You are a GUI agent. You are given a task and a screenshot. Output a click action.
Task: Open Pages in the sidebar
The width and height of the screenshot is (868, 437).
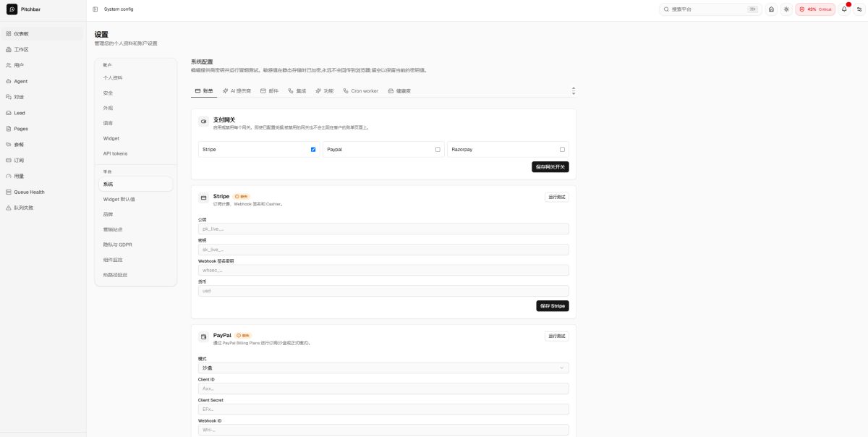pos(43,129)
